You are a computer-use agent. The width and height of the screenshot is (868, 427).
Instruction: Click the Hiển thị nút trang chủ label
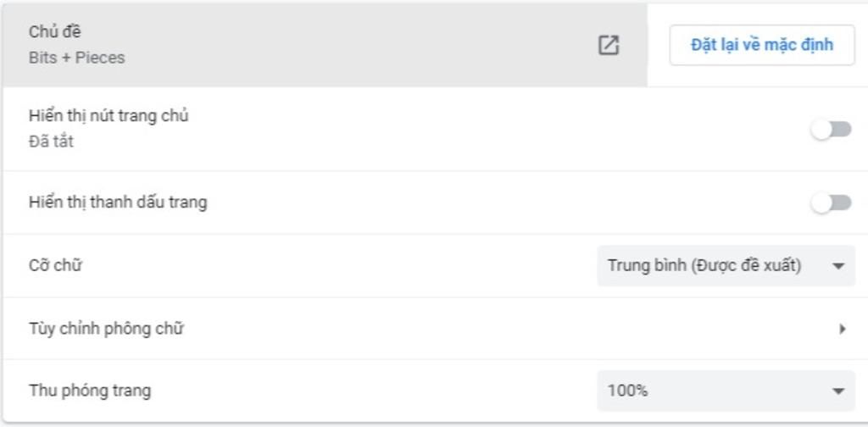point(108,116)
